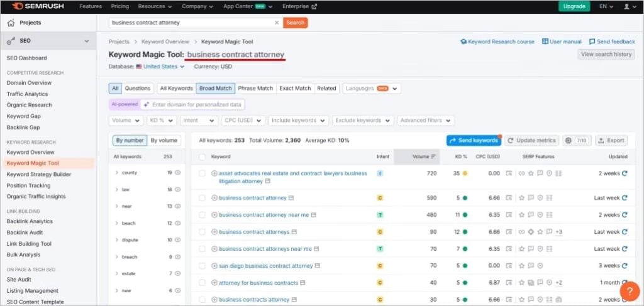This screenshot has width=644, height=306.
Task: Toggle eye icon for the 'dispute' group
Action: pyautogui.click(x=178, y=240)
